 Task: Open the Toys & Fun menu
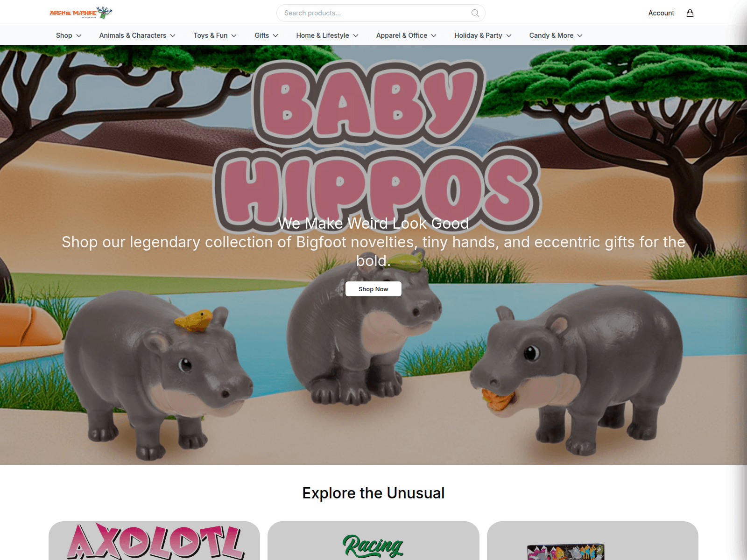tap(215, 35)
